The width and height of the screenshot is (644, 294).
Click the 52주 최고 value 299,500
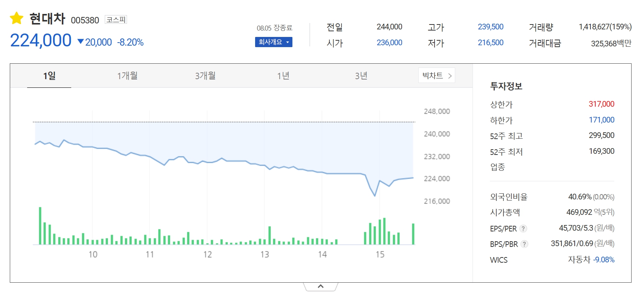[601, 135]
